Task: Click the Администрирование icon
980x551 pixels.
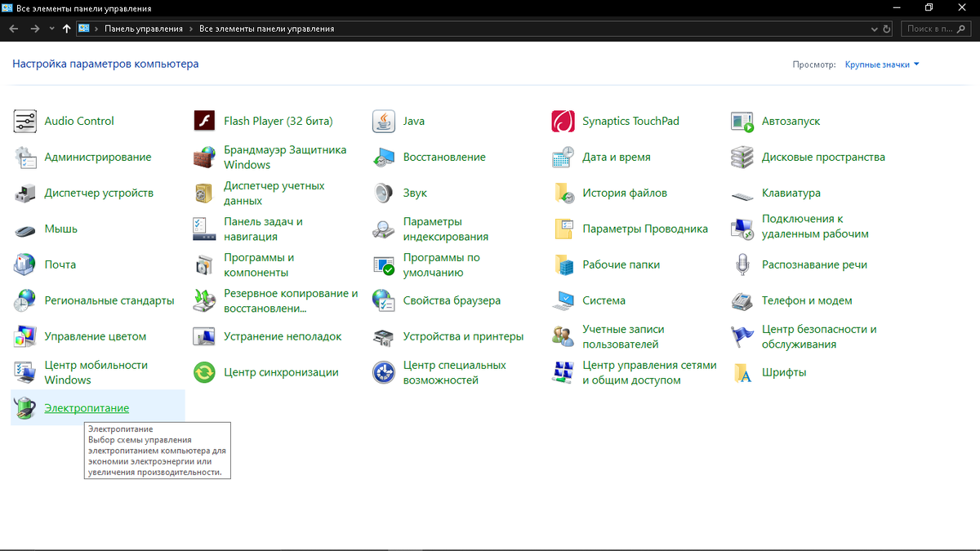Action: 25,157
